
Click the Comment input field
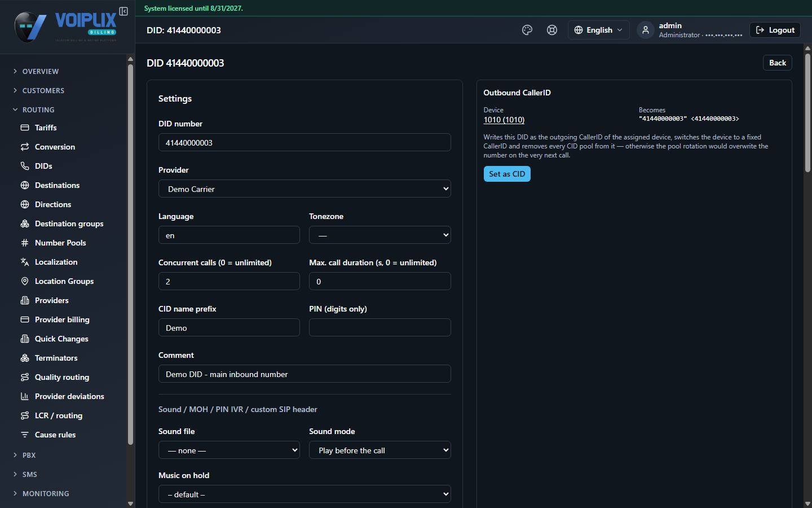(x=304, y=374)
